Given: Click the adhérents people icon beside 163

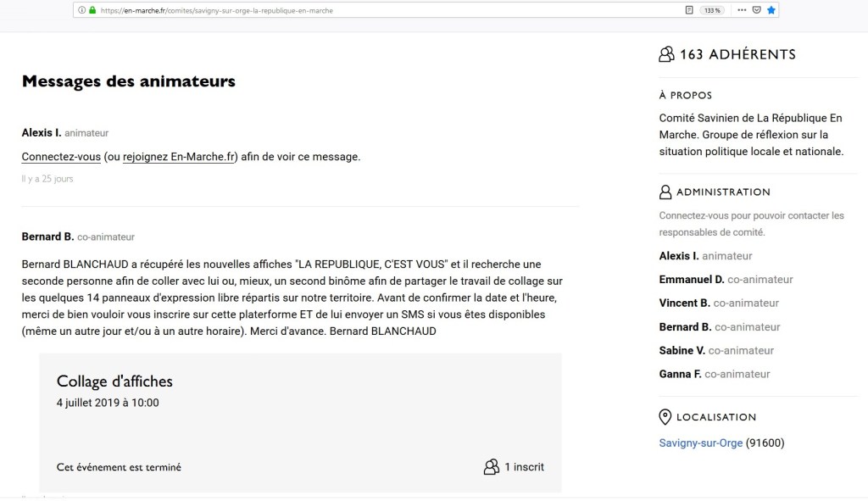Looking at the screenshot, I should click(x=665, y=53).
